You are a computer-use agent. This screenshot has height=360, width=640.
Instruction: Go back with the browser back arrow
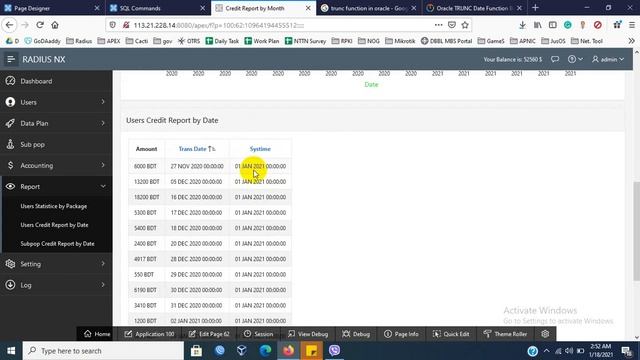pyautogui.click(x=9, y=25)
